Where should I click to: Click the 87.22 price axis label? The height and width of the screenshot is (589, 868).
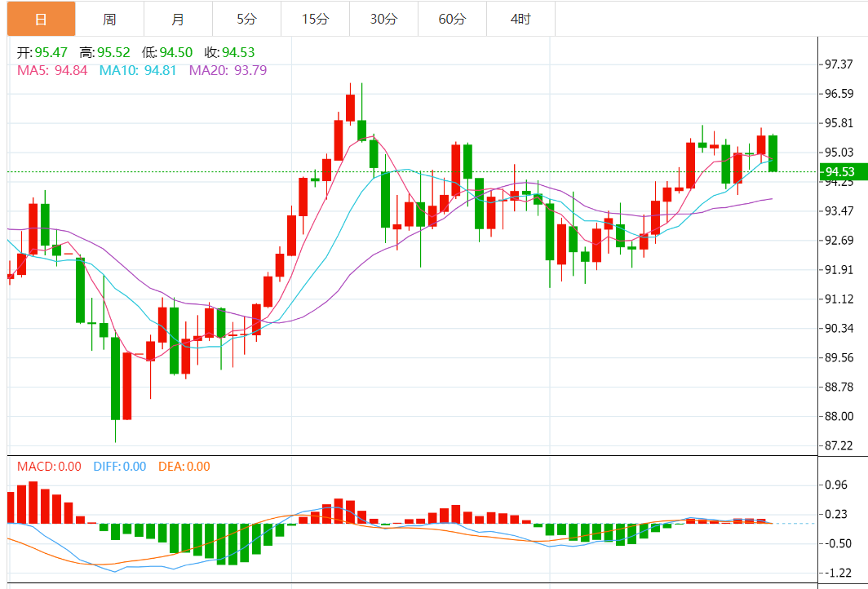click(x=839, y=445)
